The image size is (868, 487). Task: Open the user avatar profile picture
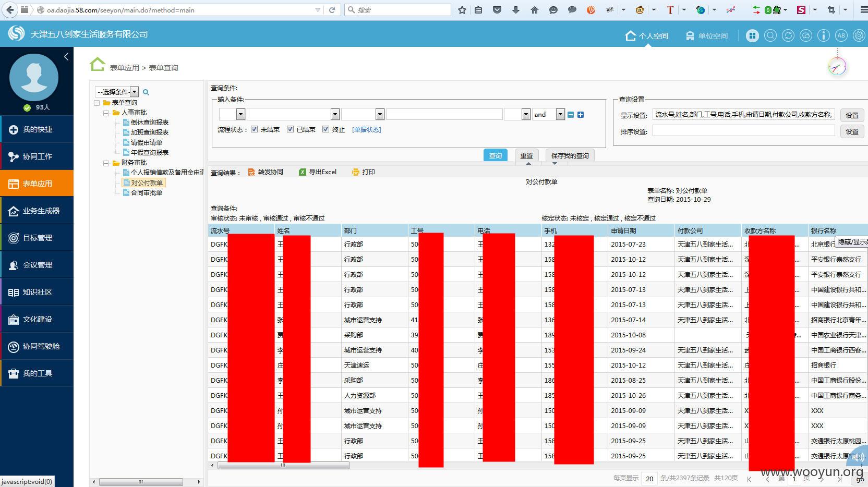click(34, 77)
